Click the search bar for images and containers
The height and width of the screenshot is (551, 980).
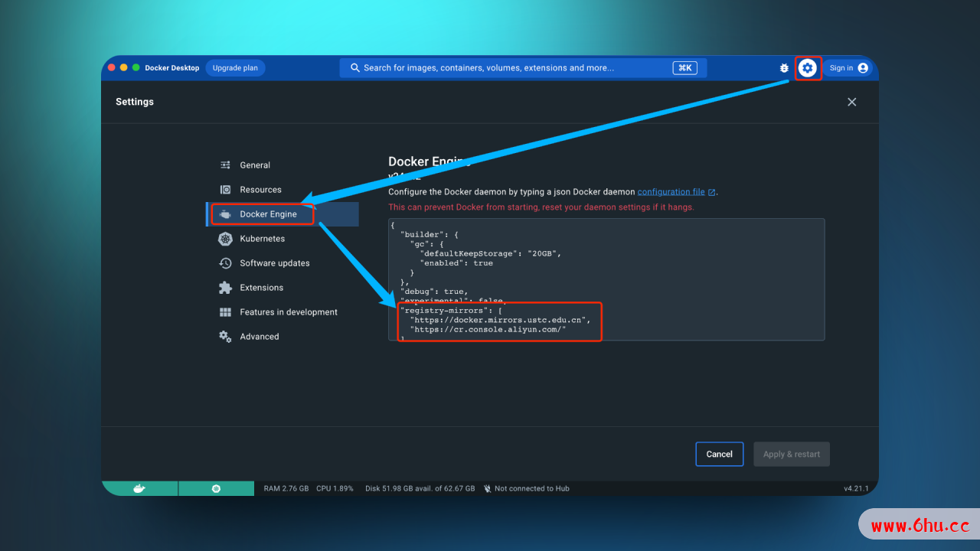tap(513, 68)
